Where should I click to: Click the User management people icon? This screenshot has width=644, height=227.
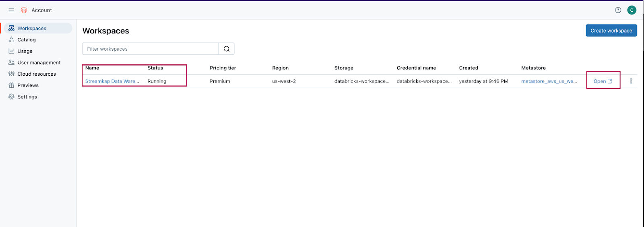(11, 62)
